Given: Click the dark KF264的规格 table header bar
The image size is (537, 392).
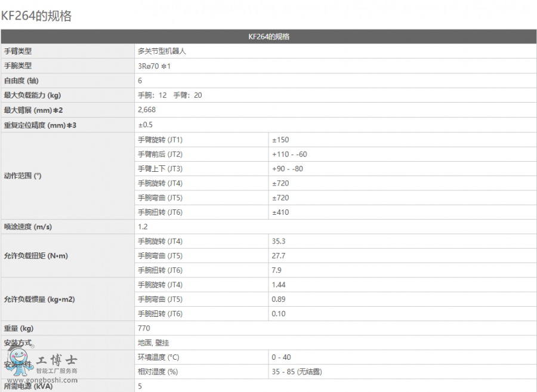Looking at the screenshot, I should click(268, 36).
